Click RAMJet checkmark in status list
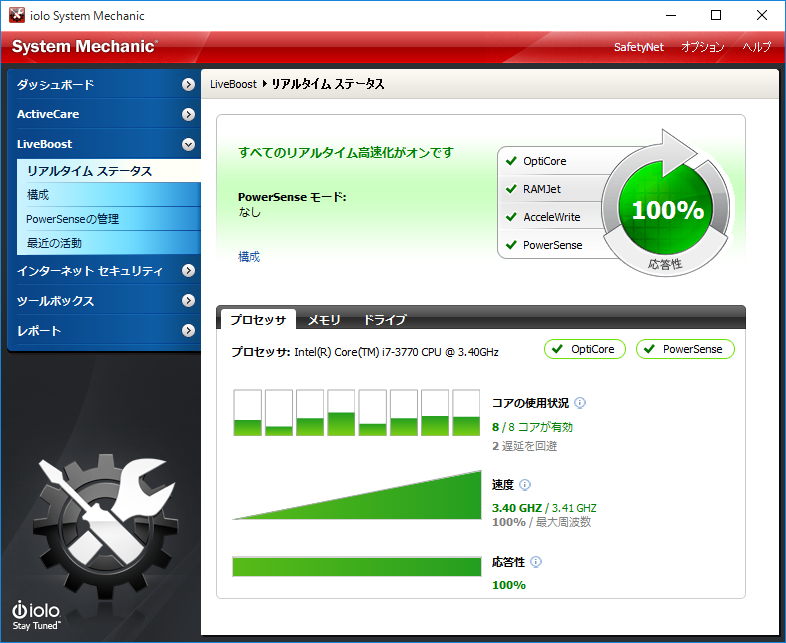786x643 pixels. click(511, 189)
